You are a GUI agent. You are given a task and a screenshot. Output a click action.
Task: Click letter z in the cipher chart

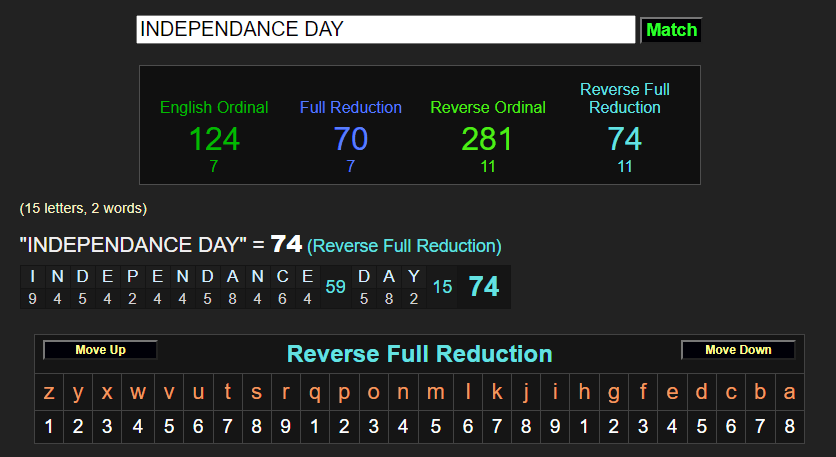(x=49, y=393)
